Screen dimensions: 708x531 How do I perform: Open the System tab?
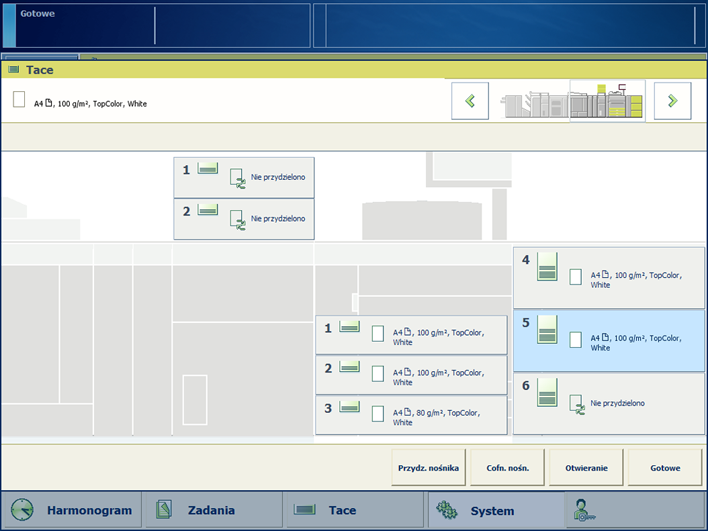(494, 510)
